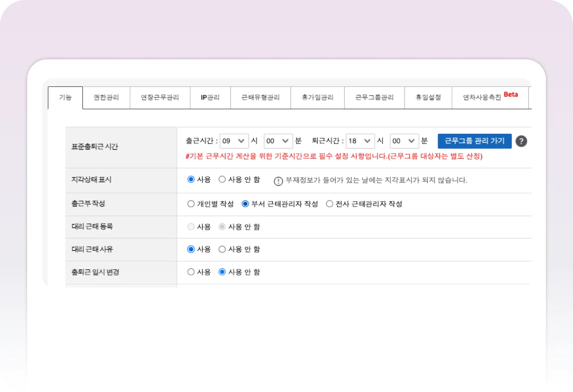Switch to the 권한관리 tab
Screen dimensions: 573x392
[x=106, y=97]
